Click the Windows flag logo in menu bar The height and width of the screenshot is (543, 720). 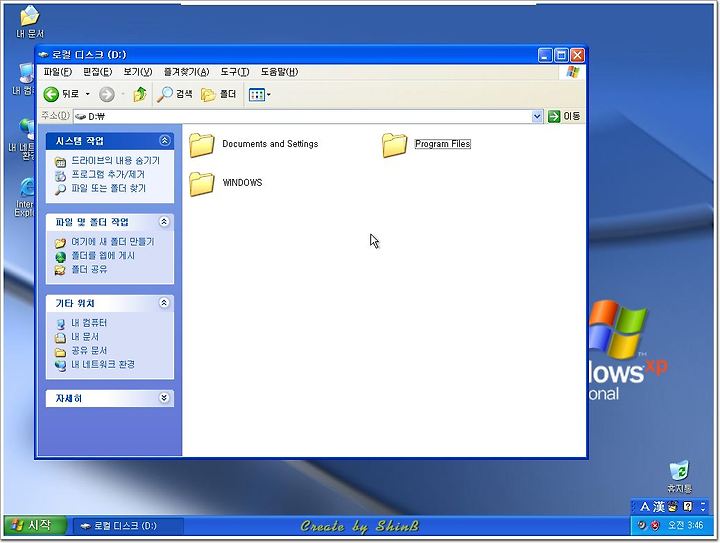pos(573,72)
